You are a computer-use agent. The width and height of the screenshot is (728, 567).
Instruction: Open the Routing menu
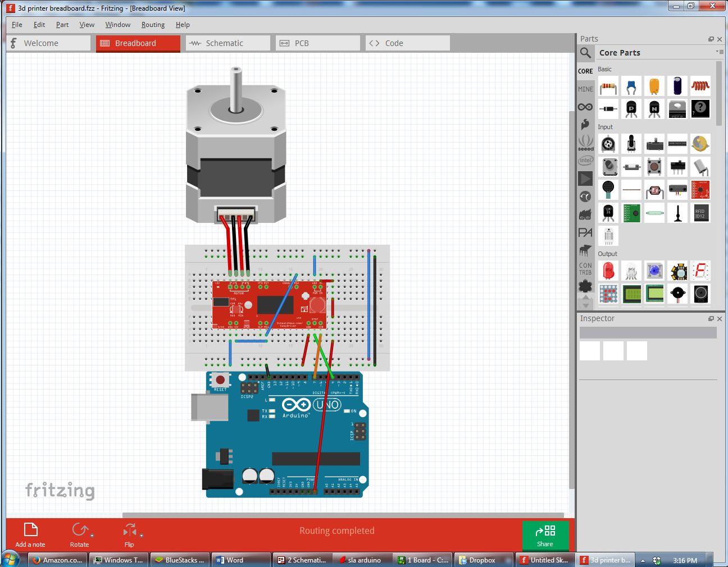point(153,25)
